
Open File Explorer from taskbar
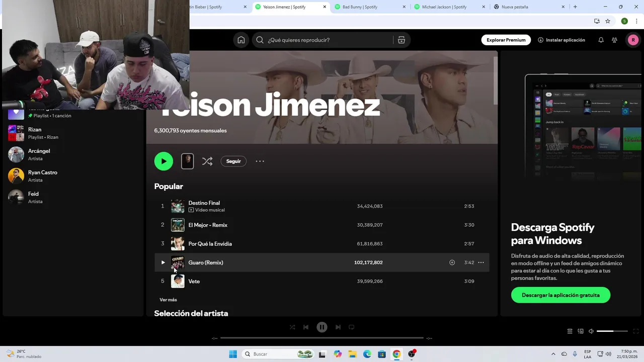pos(352,354)
